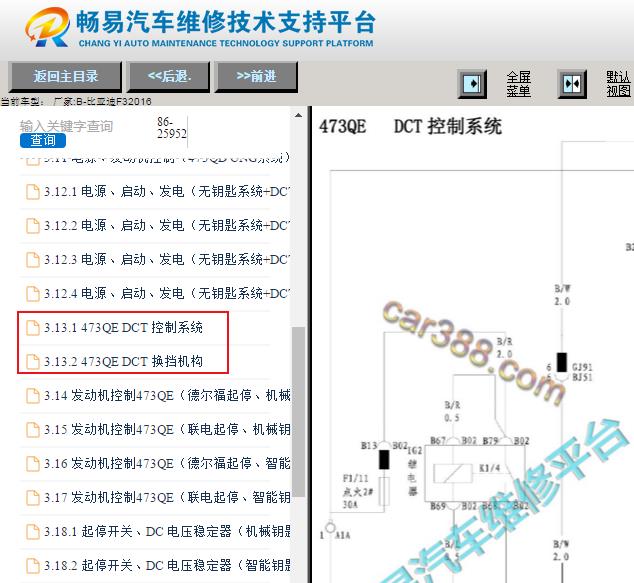Click the 全屏菜单 label
This screenshot has width=634, height=583.
[x=518, y=84]
